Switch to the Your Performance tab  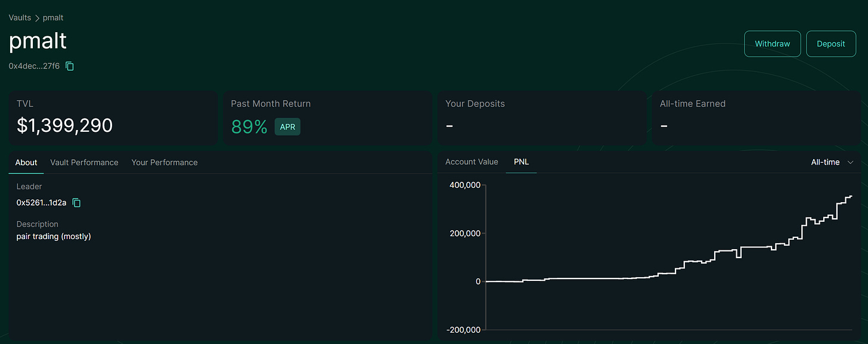(165, 162)
